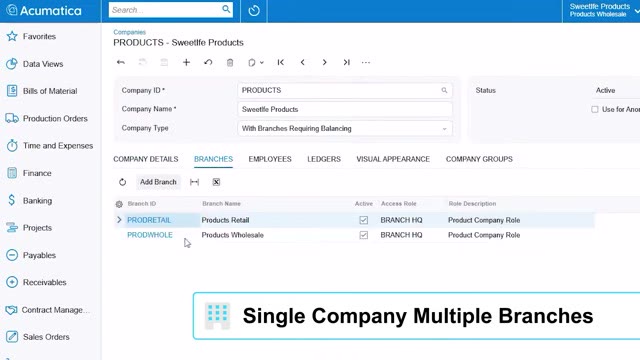The width and height of the screenshot is (640, 360).
Task: Open Finance calculator icon
Action: (12, 173)
